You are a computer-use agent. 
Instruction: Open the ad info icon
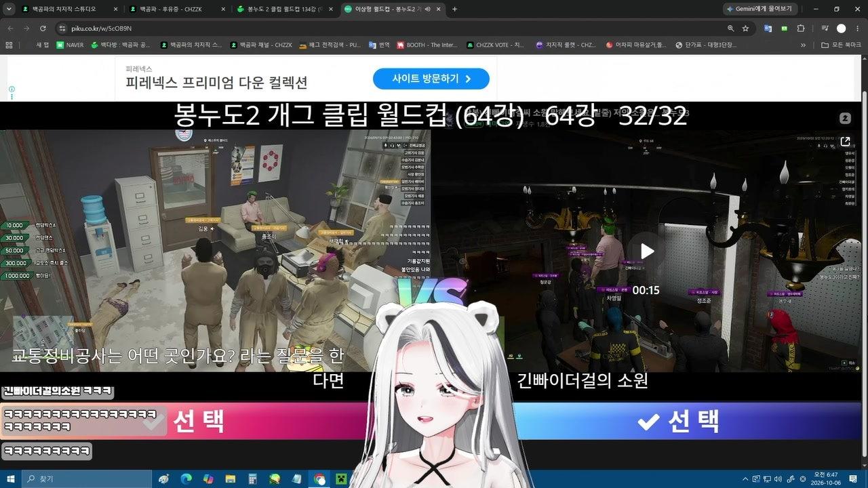pos(12,89)
